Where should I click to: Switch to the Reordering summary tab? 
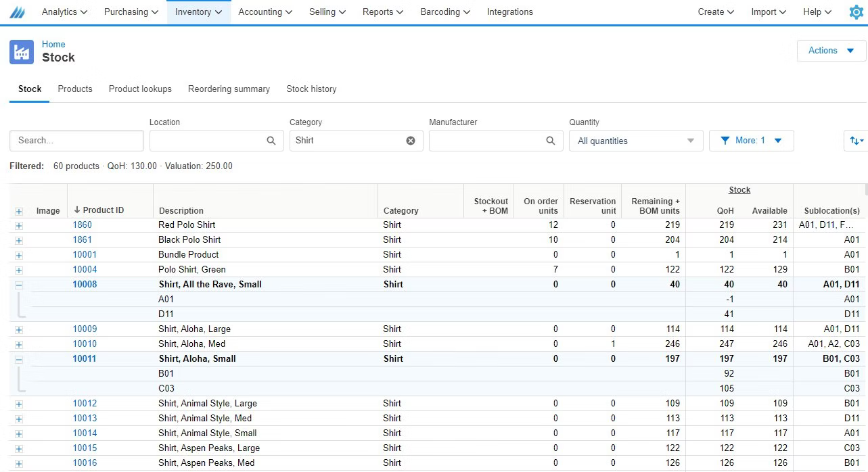coord(229,89)
